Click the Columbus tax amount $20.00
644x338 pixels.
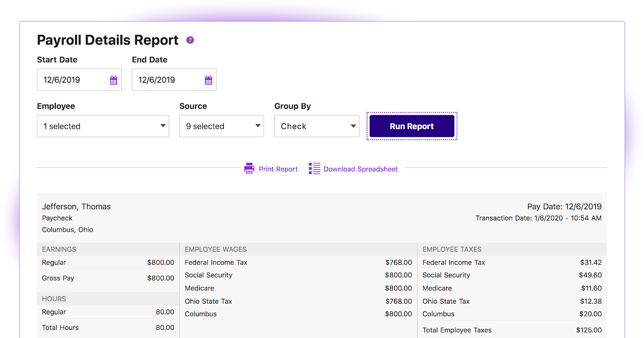(x=590, y=314)
